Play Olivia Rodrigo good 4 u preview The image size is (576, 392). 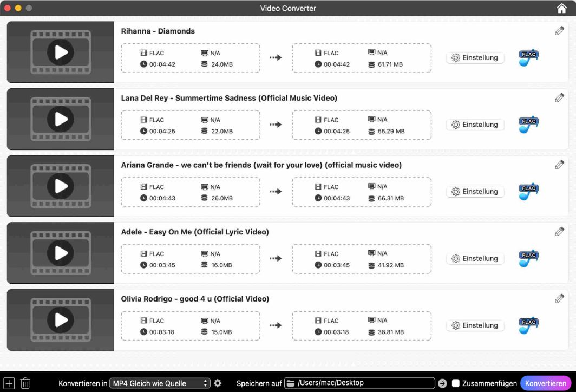pos(60,319)
